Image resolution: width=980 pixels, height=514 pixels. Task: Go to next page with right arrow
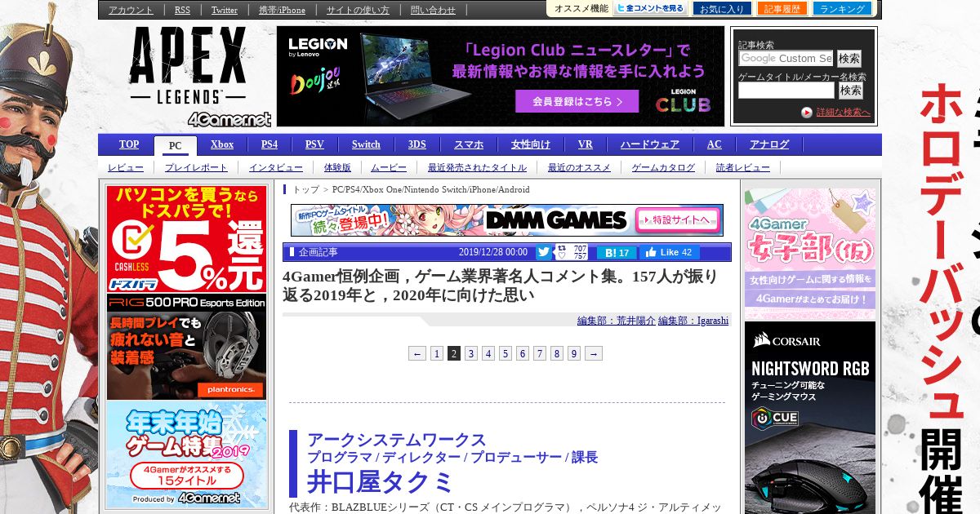[x=594, y=353]
